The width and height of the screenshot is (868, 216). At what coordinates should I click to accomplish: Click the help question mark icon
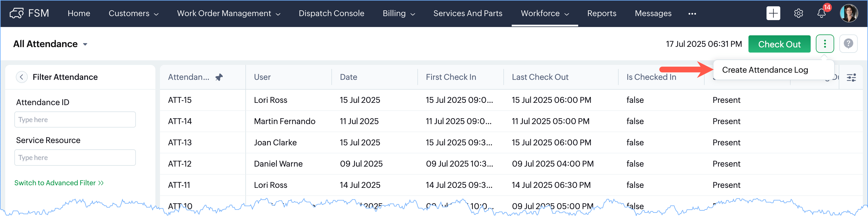(848, 44)
